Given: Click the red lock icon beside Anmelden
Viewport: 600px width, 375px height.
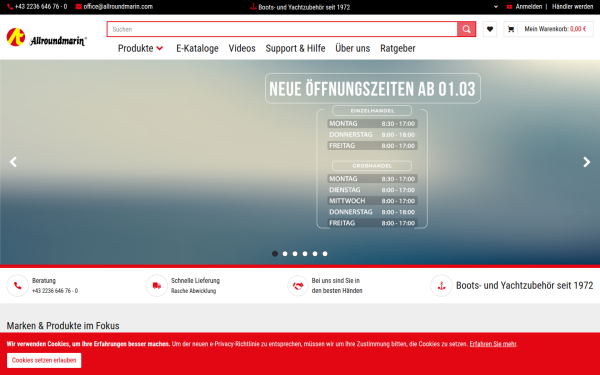Looking at the screenshot, I should click(509, 6).
